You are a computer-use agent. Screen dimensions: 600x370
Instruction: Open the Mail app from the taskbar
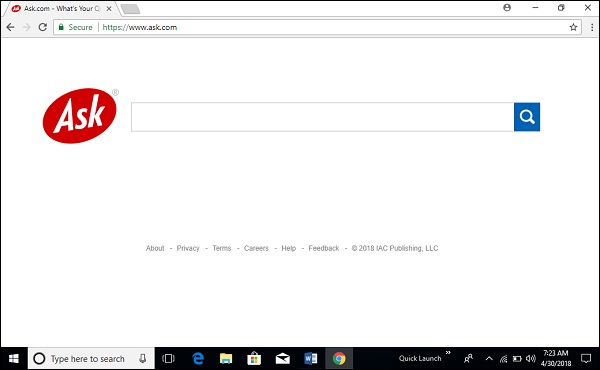pos(282,359)
